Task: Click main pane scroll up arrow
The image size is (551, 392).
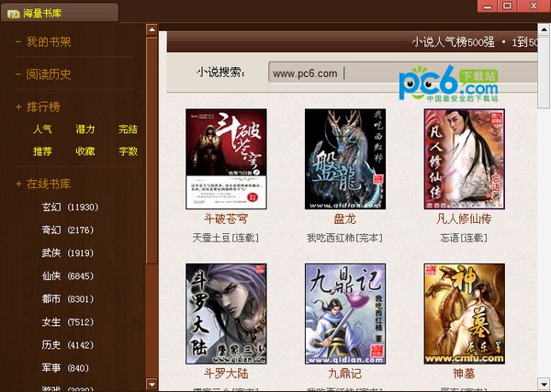Action: pos(544,29)
